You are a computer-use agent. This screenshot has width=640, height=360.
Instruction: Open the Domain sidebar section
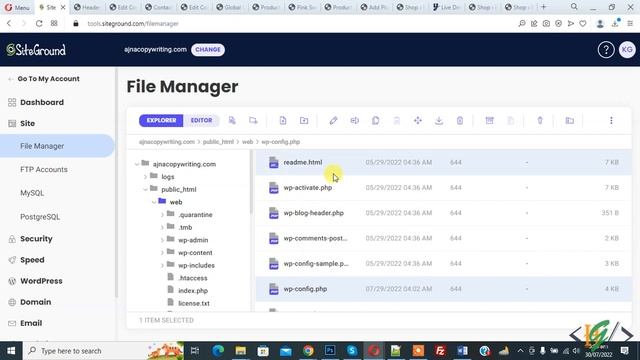coord(36,302)
